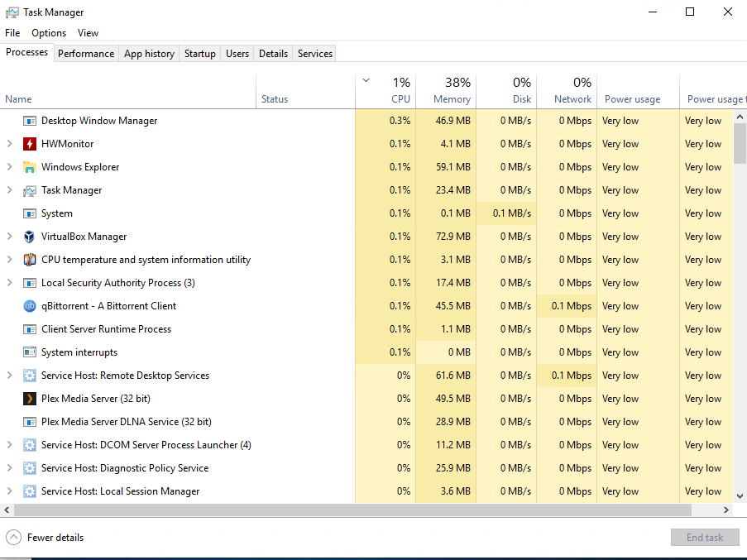
Task: Collapse view with Fewer details
Action: (45, 538)
